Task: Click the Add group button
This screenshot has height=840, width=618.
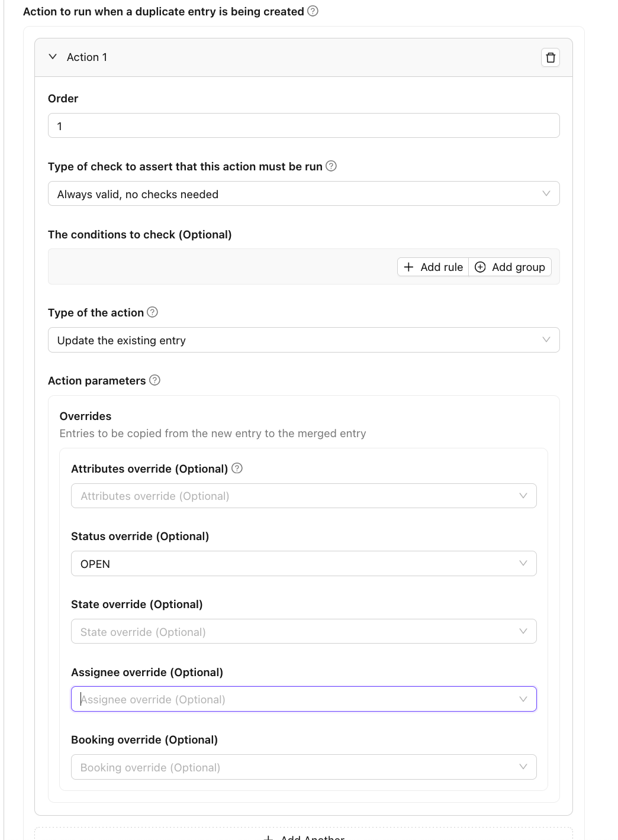Action: (510, 267)
